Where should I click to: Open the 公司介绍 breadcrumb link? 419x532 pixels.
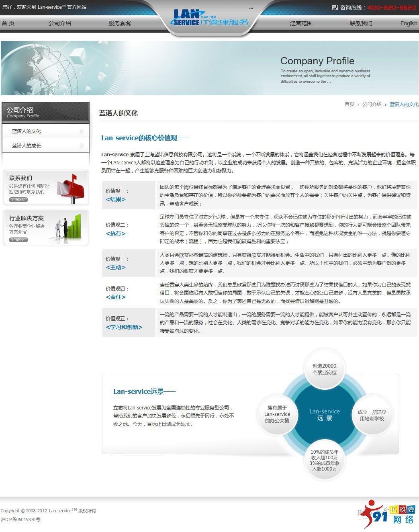[372, 104]
